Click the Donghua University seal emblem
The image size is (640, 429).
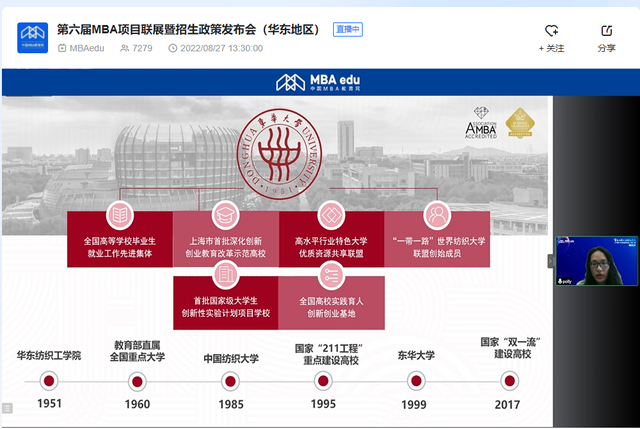click(x=279, y=154)
